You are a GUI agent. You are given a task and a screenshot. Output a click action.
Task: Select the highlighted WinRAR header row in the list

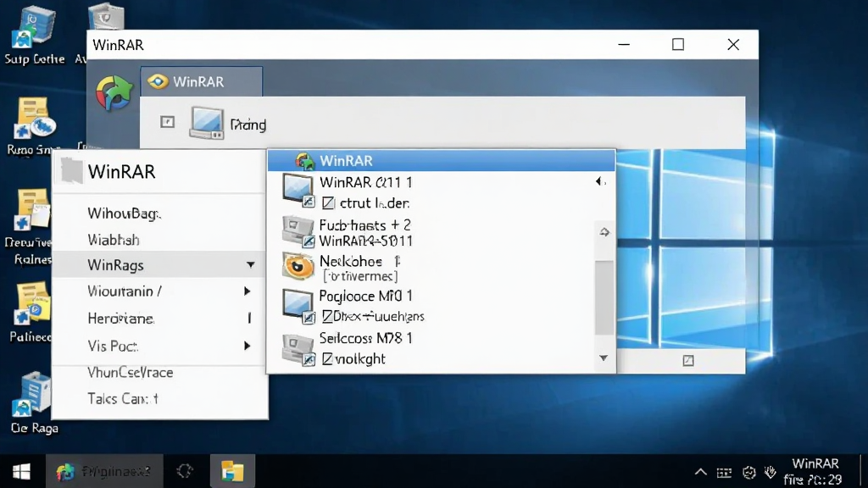point(441,160)
